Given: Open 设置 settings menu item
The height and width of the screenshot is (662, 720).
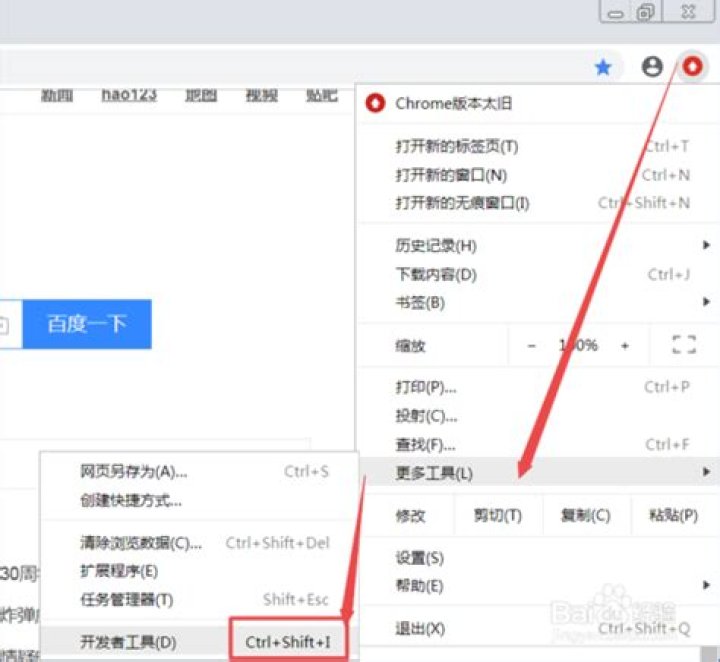Looking at the screenshot, I should coord(420,558).
